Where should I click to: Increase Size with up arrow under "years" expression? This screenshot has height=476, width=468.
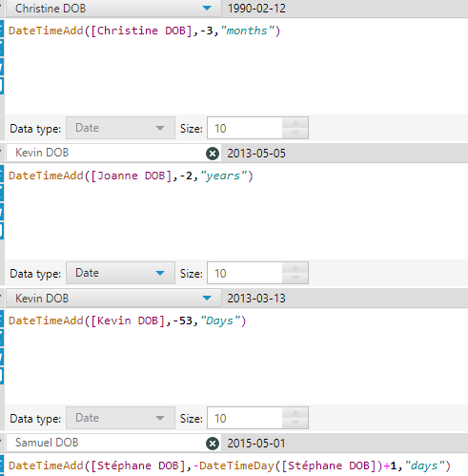click(295, 268)
